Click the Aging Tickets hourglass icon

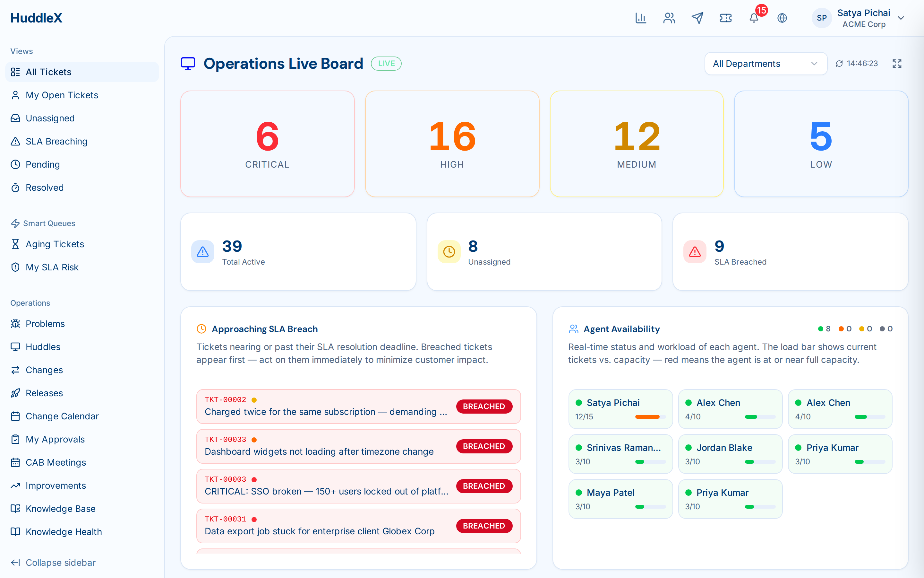(x=15, y=244)
